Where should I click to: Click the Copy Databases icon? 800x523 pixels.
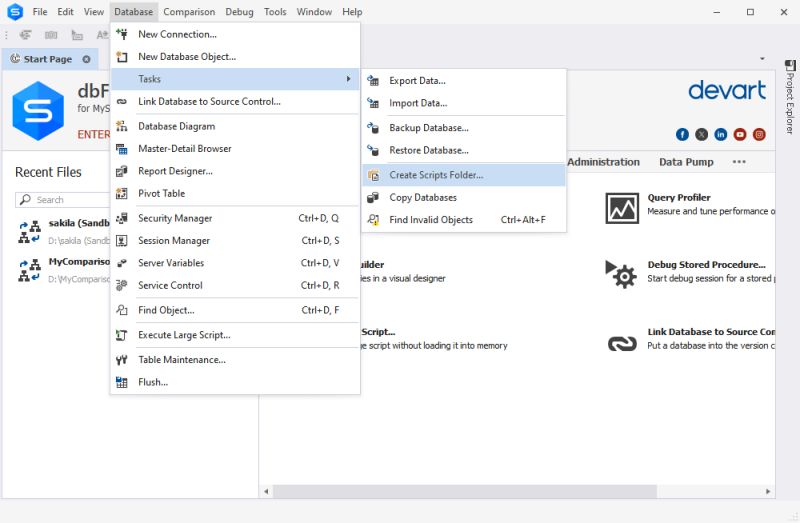coord(373,197)
